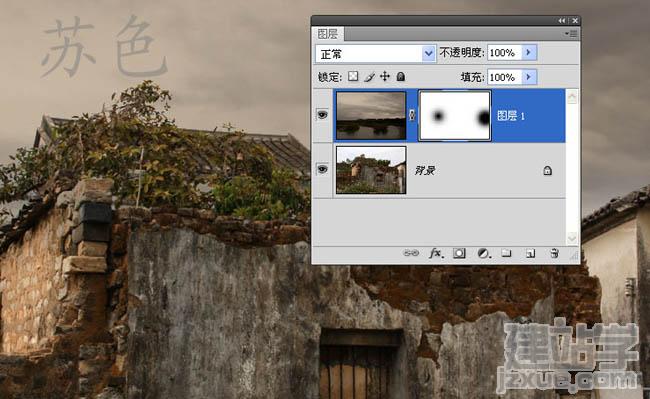Delete layer trash icon
This screenshot has height=399, width=650.
pyautogui.click(x=554, y=253)
